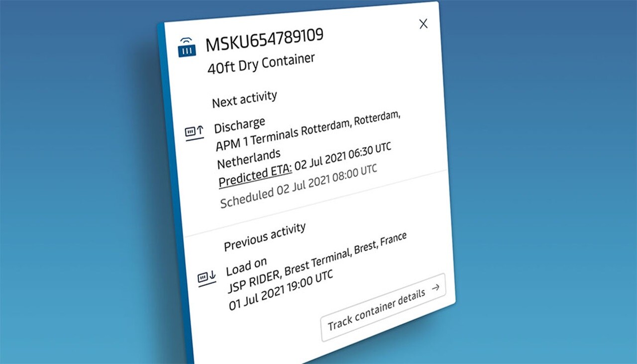Select the Scheduled 02 Jul 2021 timestamp
Viewport: 637px width, 364px height.
click(x=297, y=187)
